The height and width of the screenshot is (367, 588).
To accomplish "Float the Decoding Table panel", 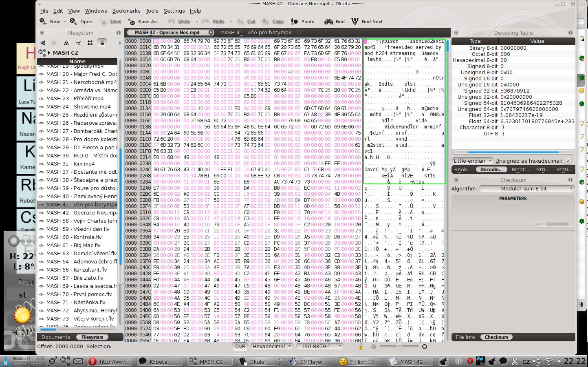I will [x=570, y=33].
